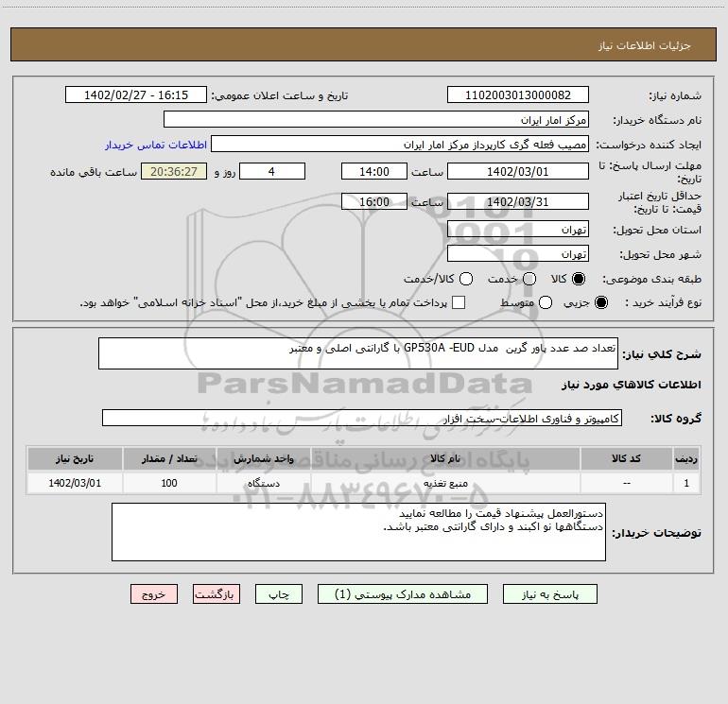The width and height of the screenshot is (728, 704).
Task: Select the متوسط purchase type radio
Action: click(x=546, y=302)
